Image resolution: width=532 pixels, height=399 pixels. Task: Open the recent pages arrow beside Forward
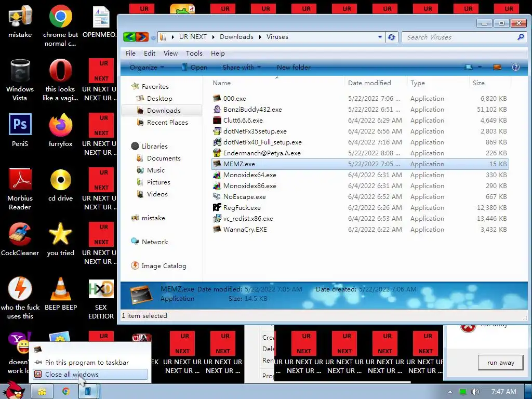(153, 37)
